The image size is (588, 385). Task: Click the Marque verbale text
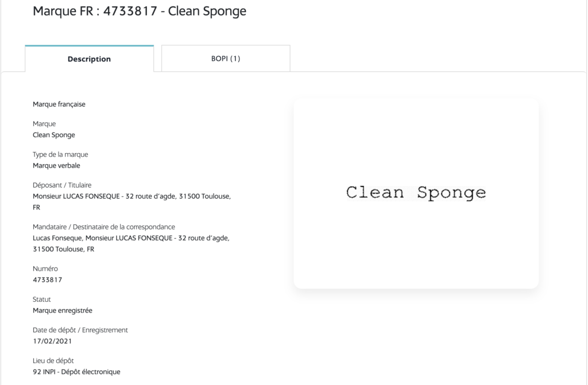[56, 165]
